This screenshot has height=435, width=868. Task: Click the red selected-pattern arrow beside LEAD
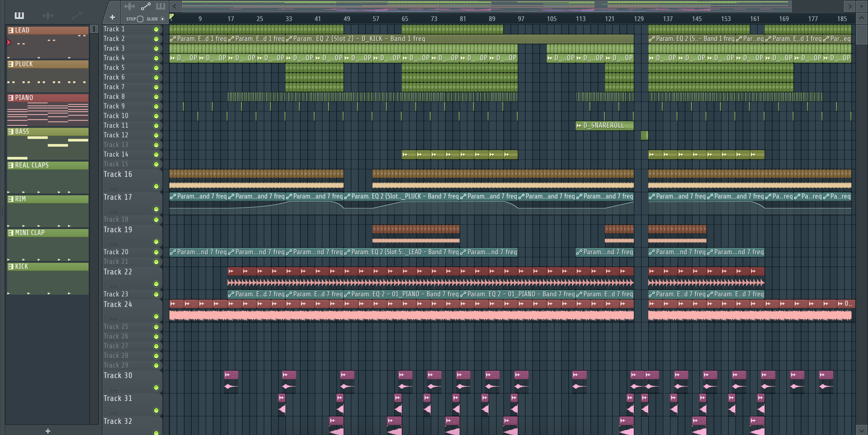(x=9, y=42)
